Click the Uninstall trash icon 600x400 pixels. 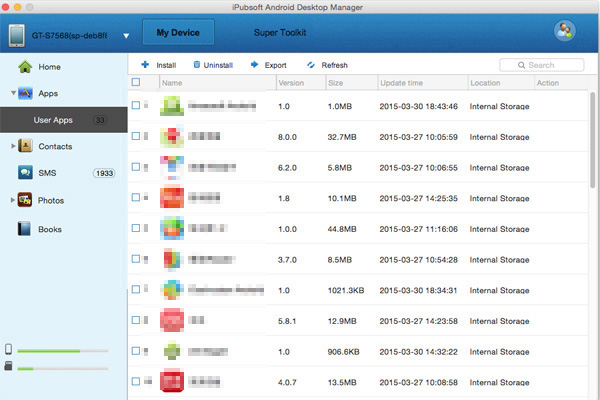click(196, 65)
